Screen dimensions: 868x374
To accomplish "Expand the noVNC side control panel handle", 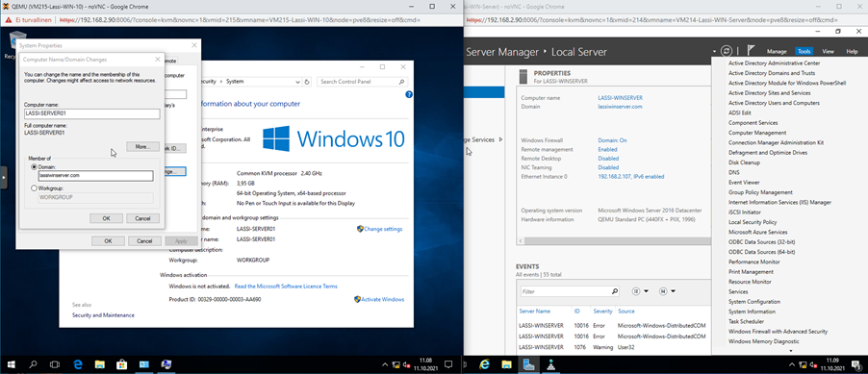I will 3,178.
